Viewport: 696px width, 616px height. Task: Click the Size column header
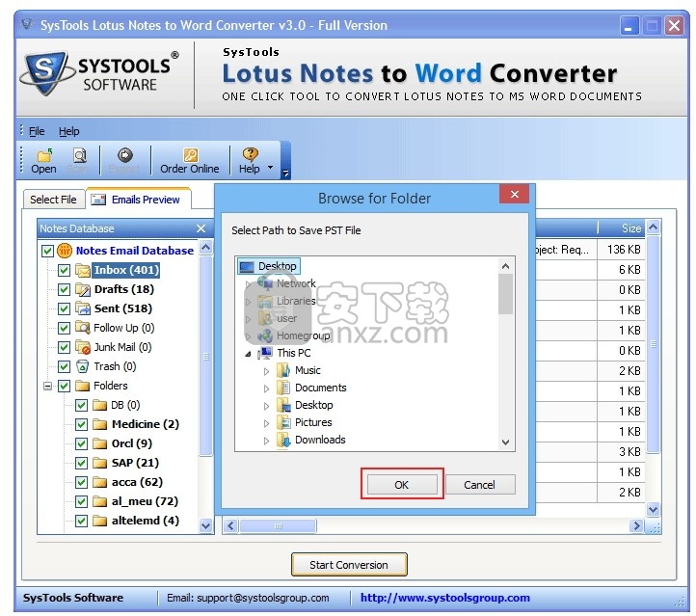pyautogui.click(x=621, y=228)
